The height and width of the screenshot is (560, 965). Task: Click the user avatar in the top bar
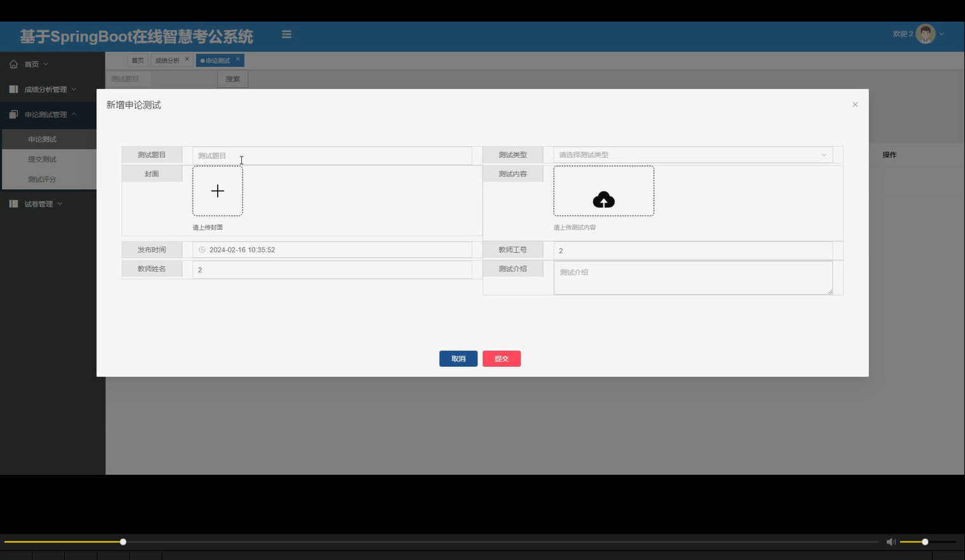(x=926, y=34)
